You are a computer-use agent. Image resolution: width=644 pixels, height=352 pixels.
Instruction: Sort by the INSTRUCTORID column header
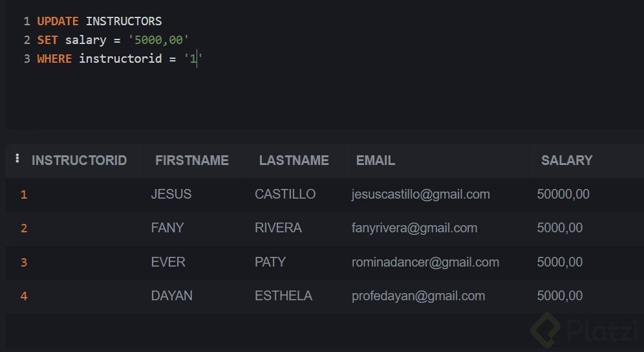point(79,160)
